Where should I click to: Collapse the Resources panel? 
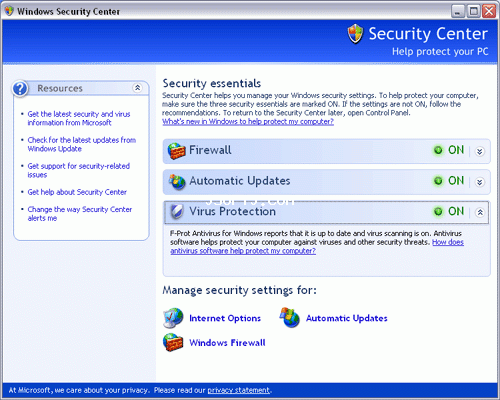coord(137,88)
